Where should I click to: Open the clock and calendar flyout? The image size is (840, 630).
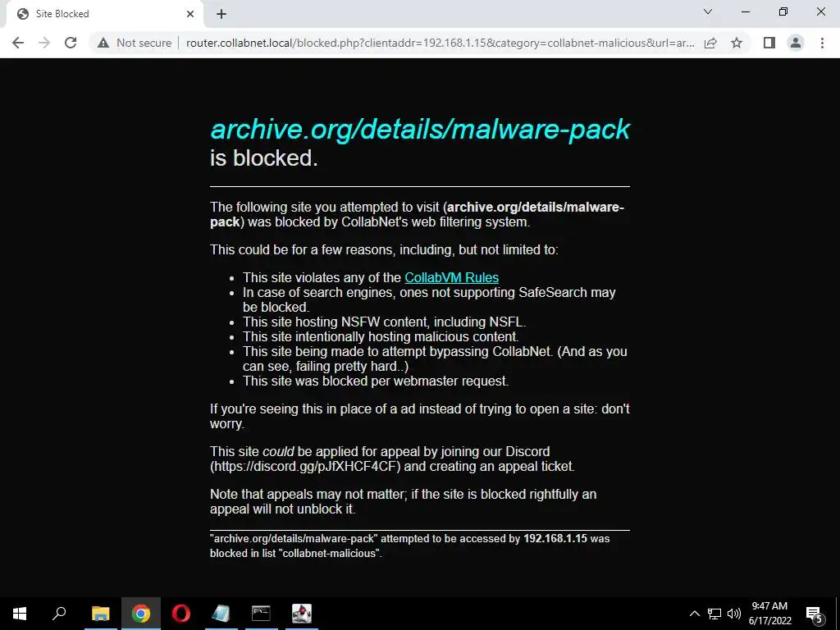coord(769,614)
